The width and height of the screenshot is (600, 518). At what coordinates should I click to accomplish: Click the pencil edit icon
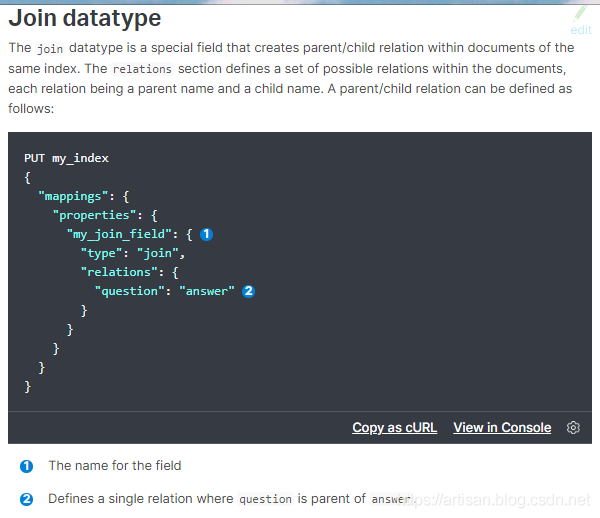coord(581,14)
